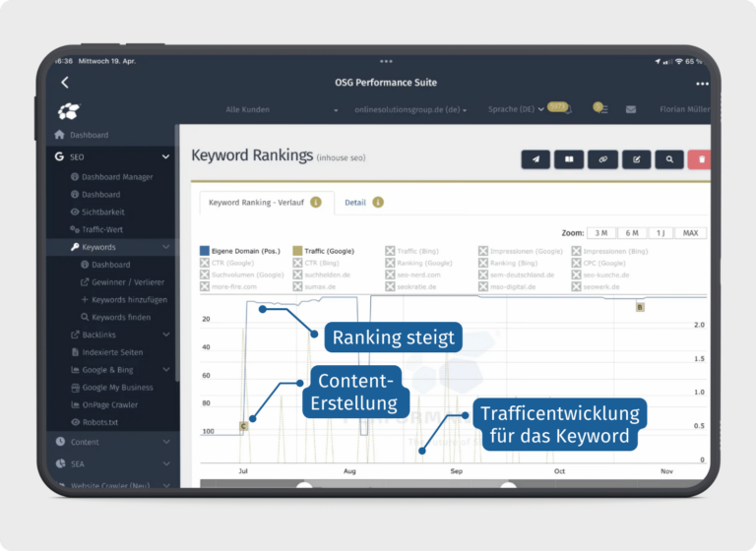Open OnPage Crawler in the sidebar
Image resolution: width=756 pixels, height=551 pixels.
click(104, 405)
